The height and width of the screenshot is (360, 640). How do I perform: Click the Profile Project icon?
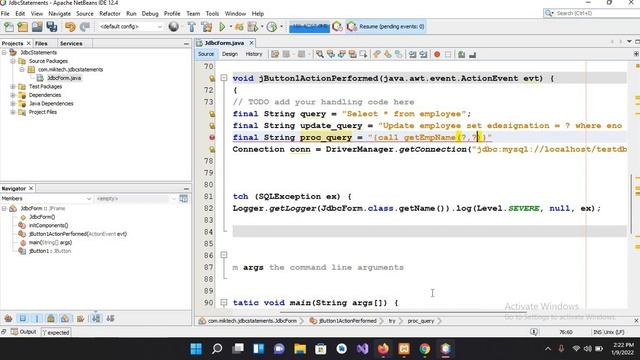271,27
